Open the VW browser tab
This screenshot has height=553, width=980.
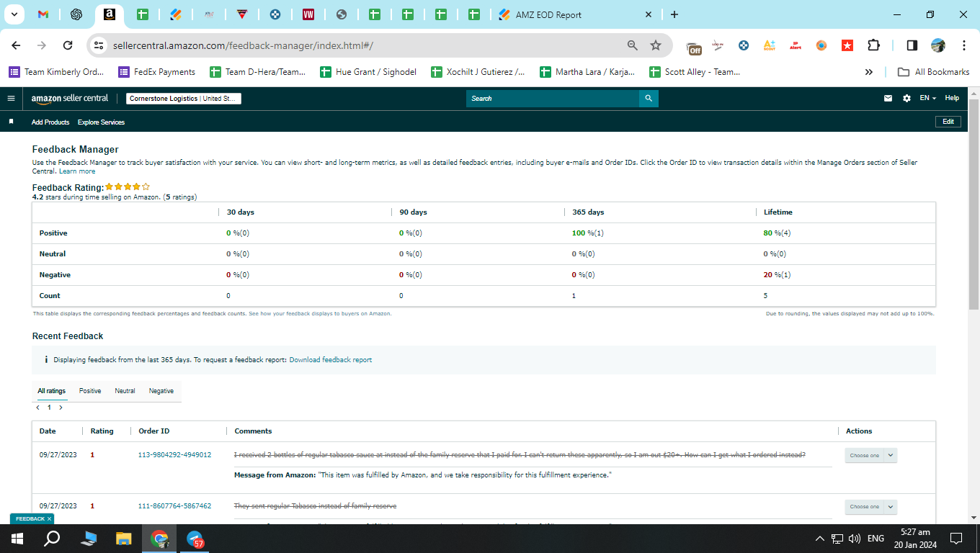[x=308, y=14]
